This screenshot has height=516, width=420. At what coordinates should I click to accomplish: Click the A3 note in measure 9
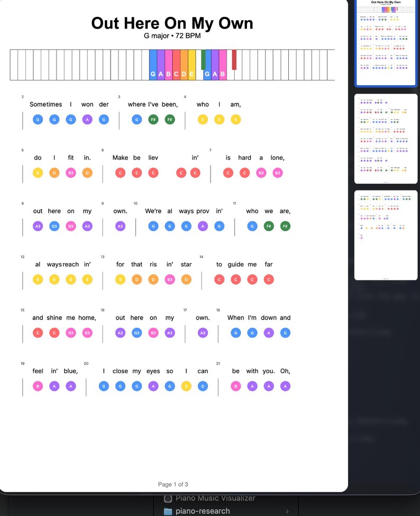click(121, 226)
